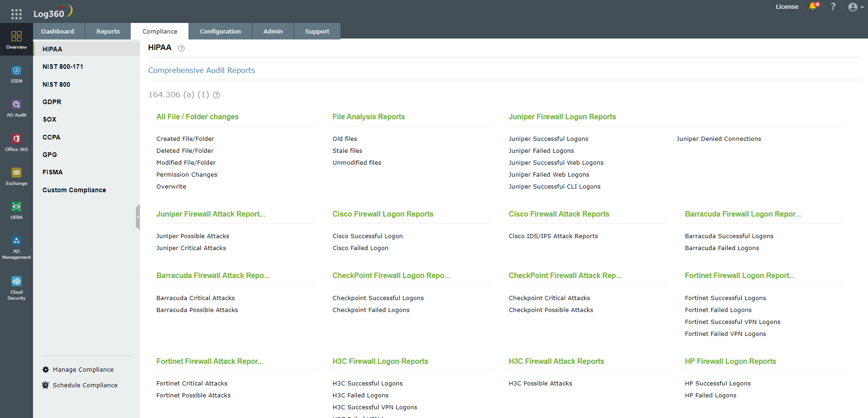Open HP Firewall Logon Reports heading
The image size is (868, 418).
click(x=730, y=362)
